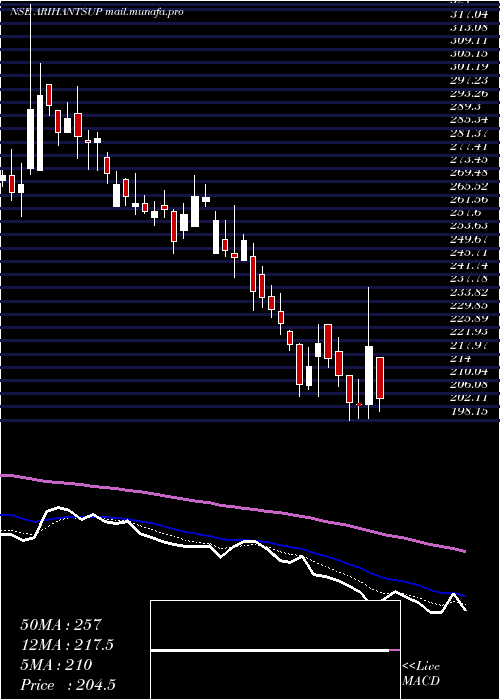500x700 pixels.
Task: Click the 233.82 price axis label
Action: [x=469, y=292]
